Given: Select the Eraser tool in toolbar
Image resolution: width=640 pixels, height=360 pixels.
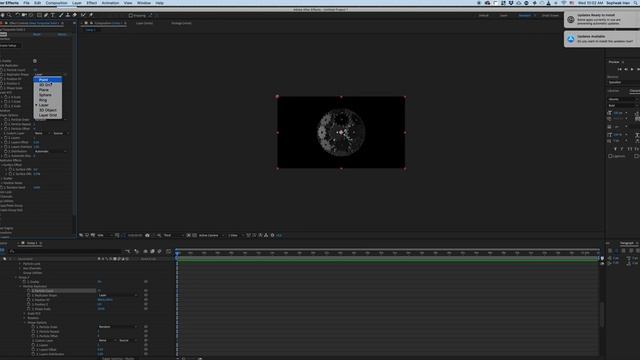Looking at the screenshot, I should point(75,15).
